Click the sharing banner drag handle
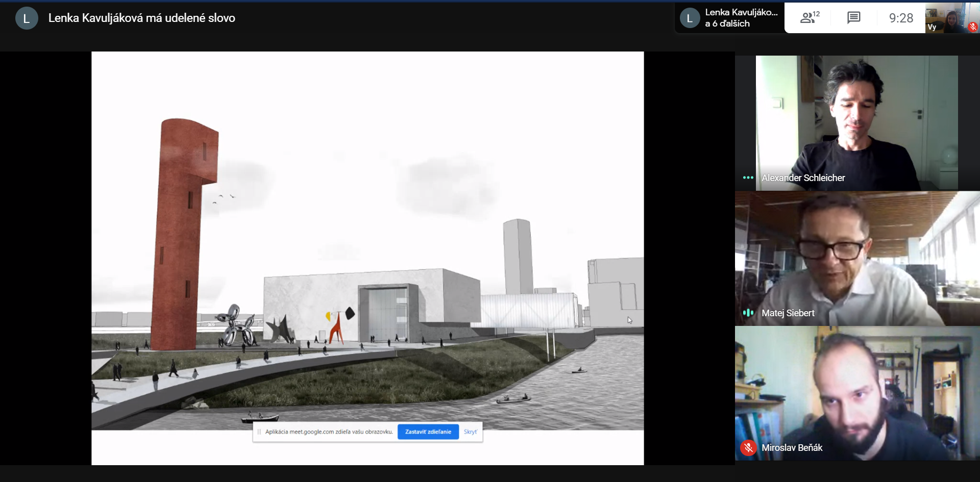This screenshot has height=482, width=980. tap(259, 432)
